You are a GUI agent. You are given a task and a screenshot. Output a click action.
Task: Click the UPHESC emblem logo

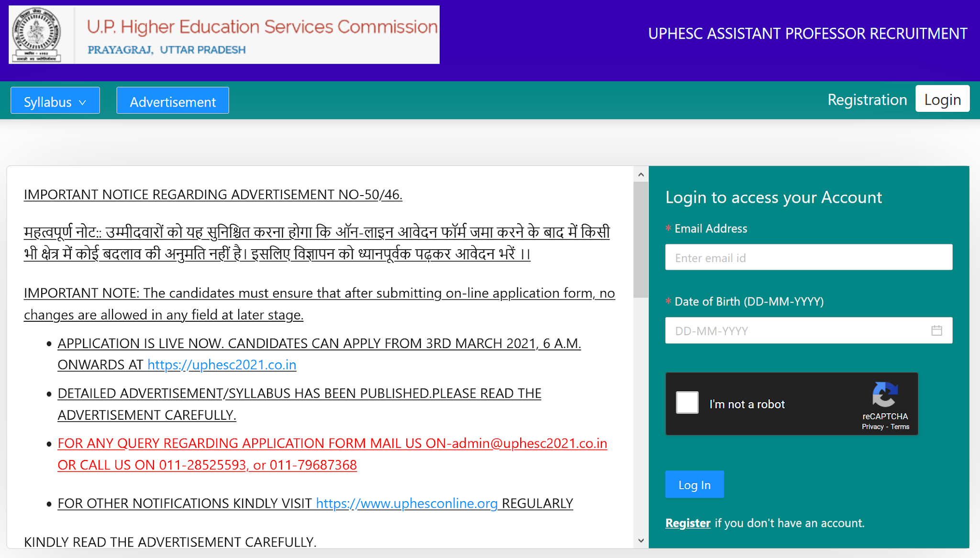tap(37, 34)
